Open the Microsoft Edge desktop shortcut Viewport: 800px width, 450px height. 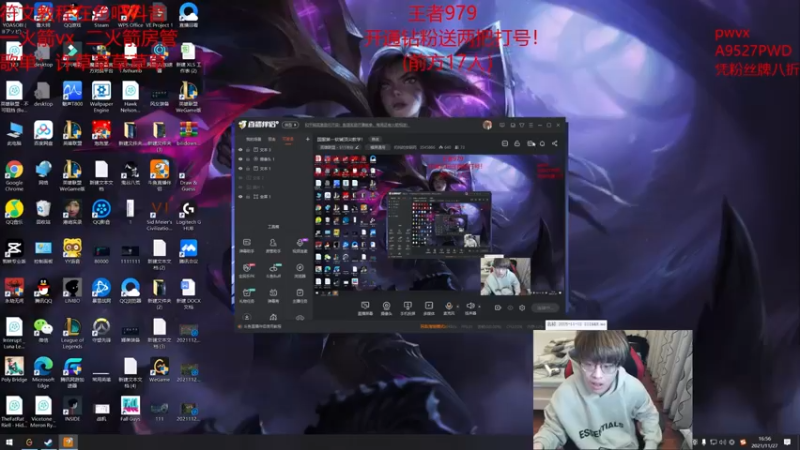[x=43, y=373]
